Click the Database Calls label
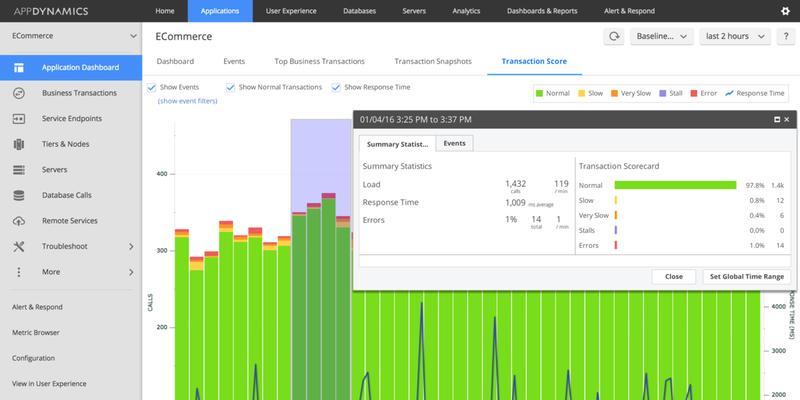800x400 pixels. (x=67, y=195)
